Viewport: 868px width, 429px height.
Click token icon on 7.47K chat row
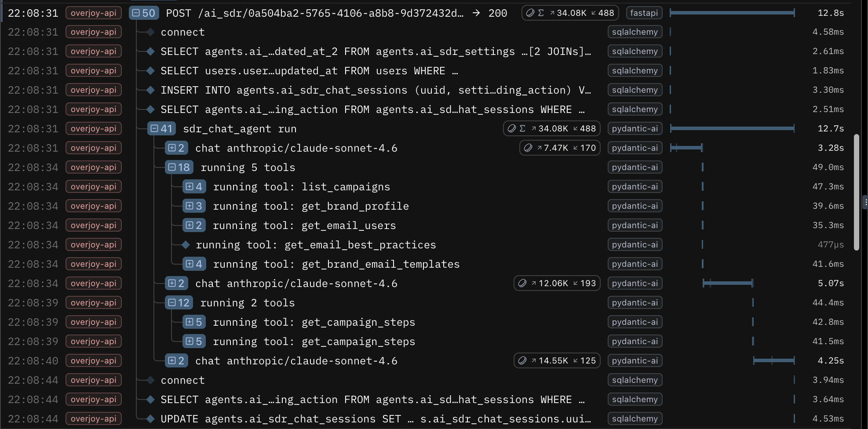[x=528, y=148]
